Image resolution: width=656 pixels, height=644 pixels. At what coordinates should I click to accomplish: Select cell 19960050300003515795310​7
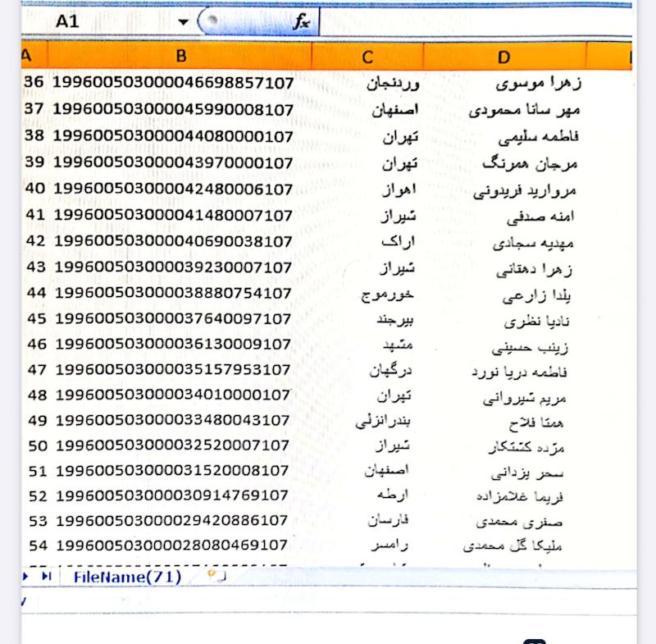173,370
